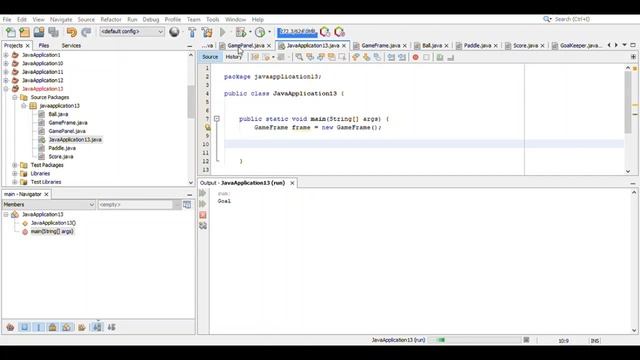Toggle Sort by Source in Navigator
The width and height of the screenshot is (640, 360).
pos(111,327)
